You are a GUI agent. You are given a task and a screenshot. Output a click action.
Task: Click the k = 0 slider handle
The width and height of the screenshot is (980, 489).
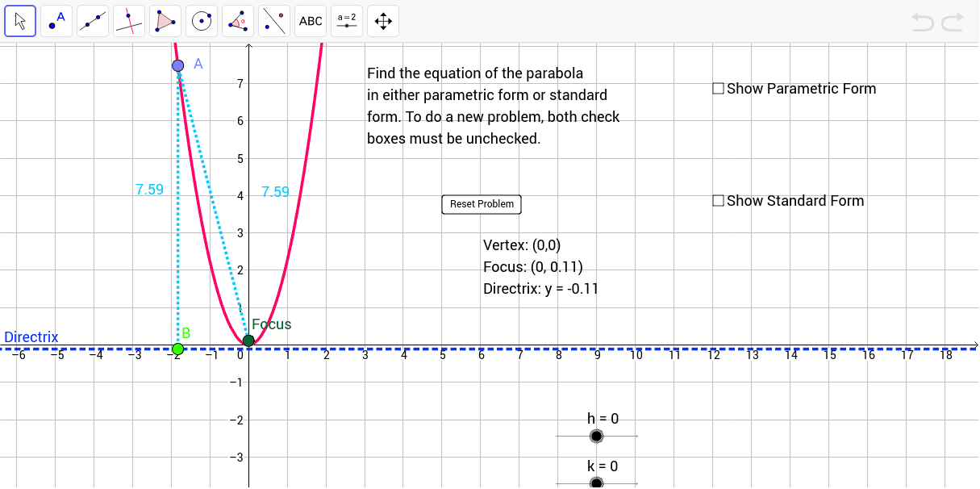[x=596, y=483]
